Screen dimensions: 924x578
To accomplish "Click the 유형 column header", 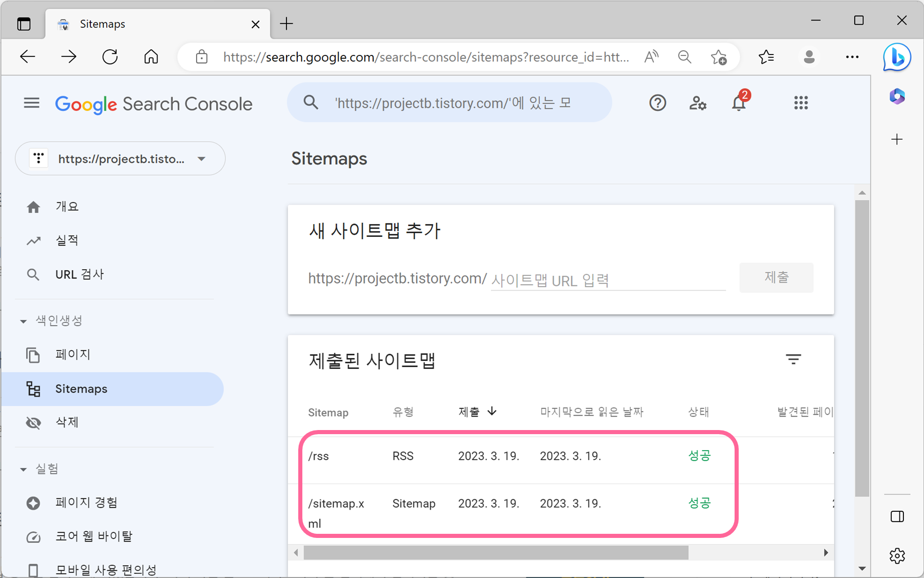I will (x=403, y=412).
